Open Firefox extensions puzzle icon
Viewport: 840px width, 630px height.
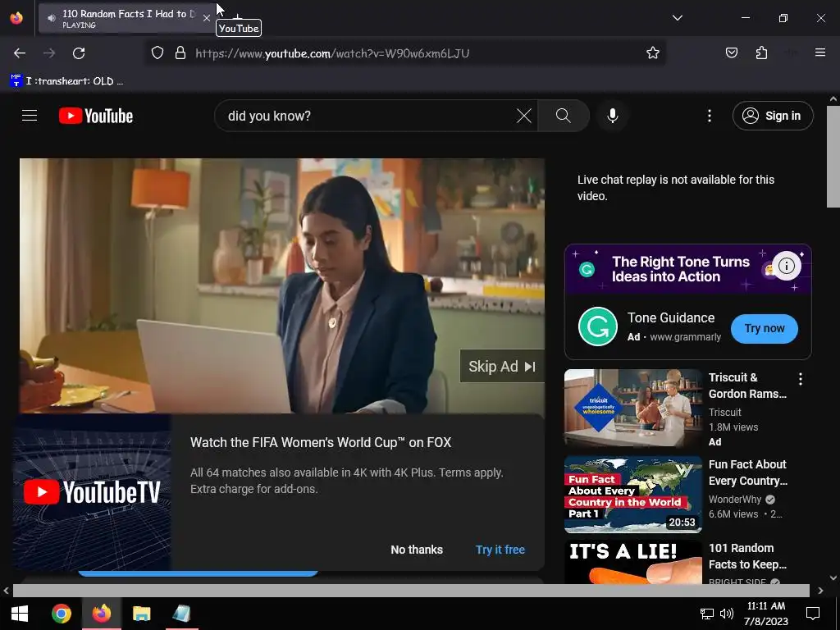(x=761, y=53)
